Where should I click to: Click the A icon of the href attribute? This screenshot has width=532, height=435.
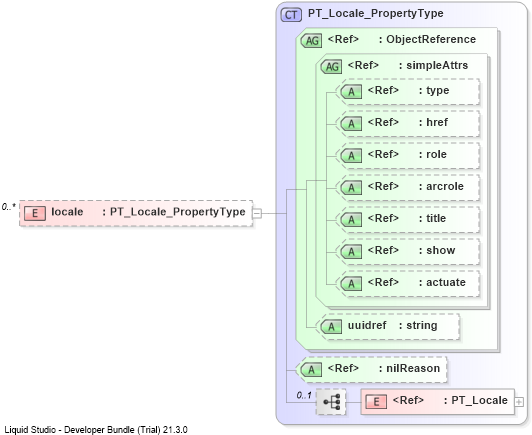pos(351,124)
